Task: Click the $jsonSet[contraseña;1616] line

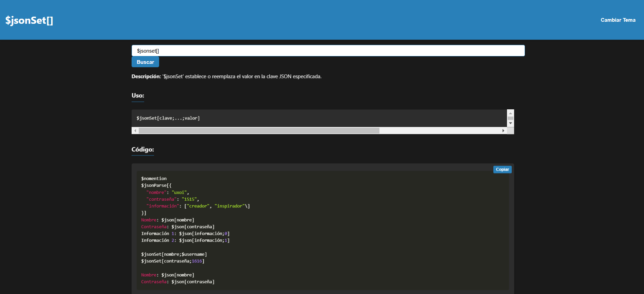Action: pos(173,261)
